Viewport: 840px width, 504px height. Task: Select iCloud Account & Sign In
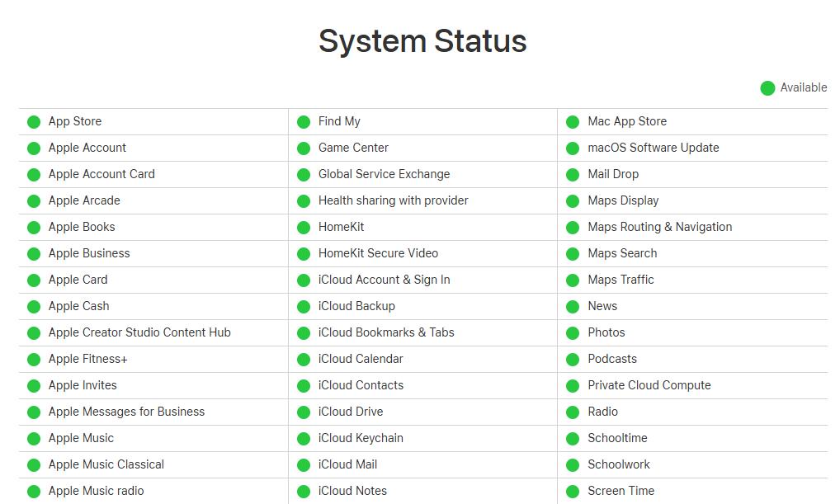(x=385, y=280)
